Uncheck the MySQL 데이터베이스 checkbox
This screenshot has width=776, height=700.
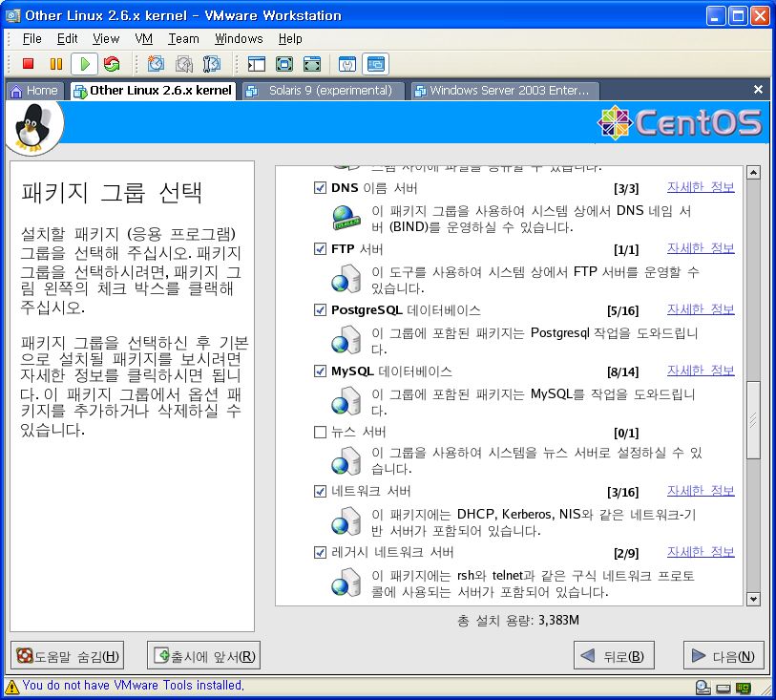pyautogui.click(x=321, y=371)
